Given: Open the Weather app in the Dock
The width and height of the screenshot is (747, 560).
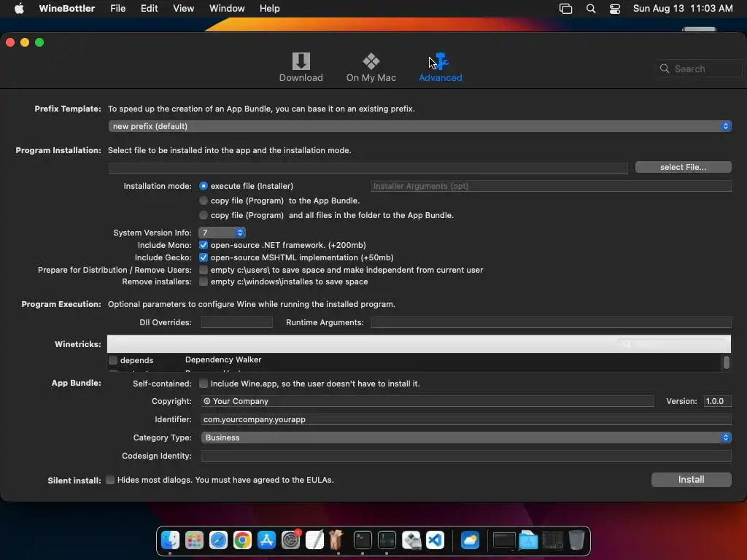Looking at the screenshot, I should tap(470, 540).
